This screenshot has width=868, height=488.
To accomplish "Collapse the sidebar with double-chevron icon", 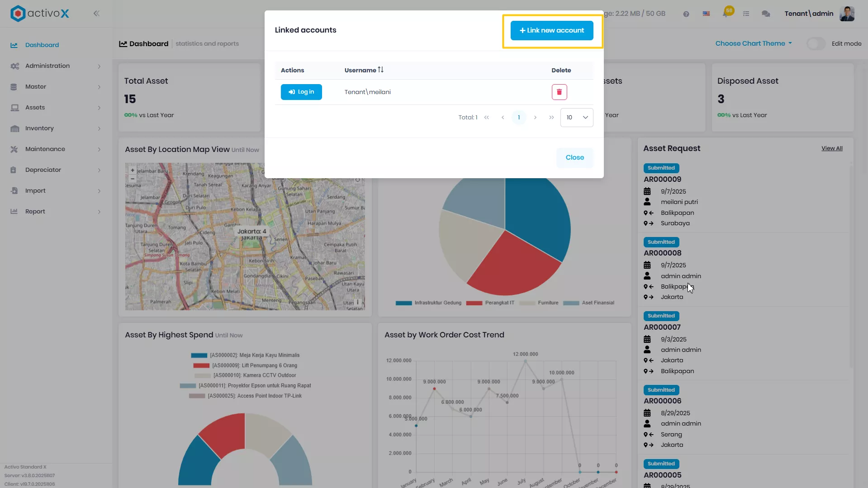I will [x=96, y=14].
